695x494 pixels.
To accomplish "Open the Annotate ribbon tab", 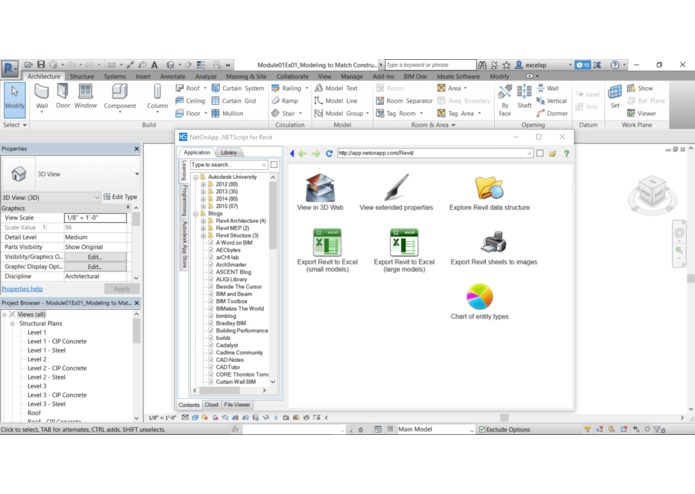I will coord(172,76).
